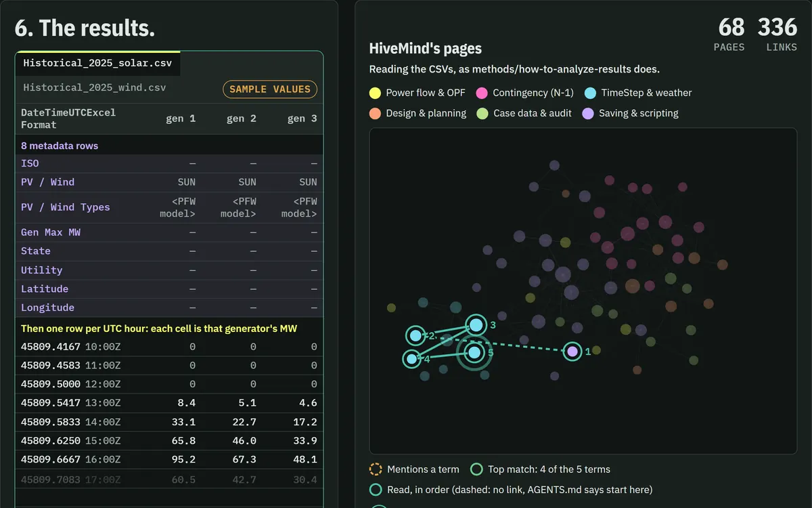This screenshot has height=508, width=812.
Task: Click the teal Read, in order ring icon
Action: pos(376,489)
